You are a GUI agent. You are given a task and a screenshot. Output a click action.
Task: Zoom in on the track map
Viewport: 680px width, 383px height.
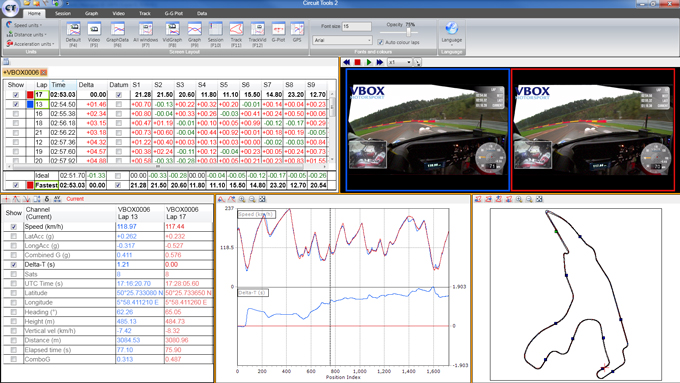coord(519,200)
